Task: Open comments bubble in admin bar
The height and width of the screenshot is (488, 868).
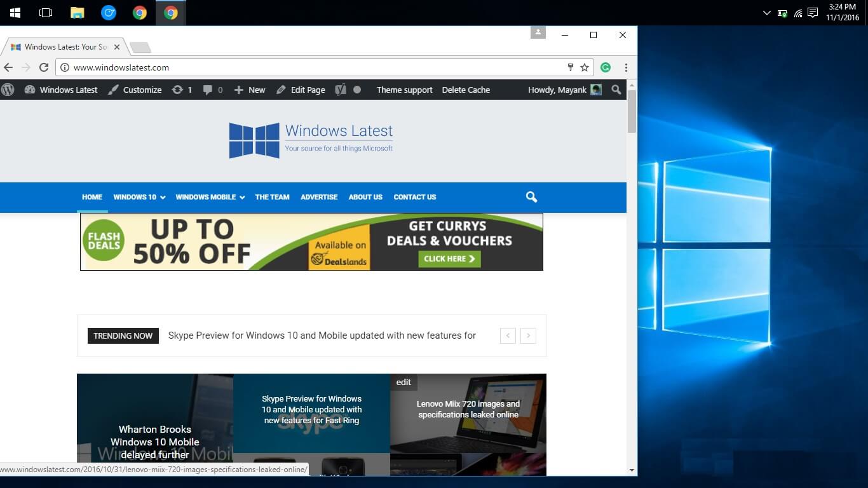Action: (x=213, y=90)
